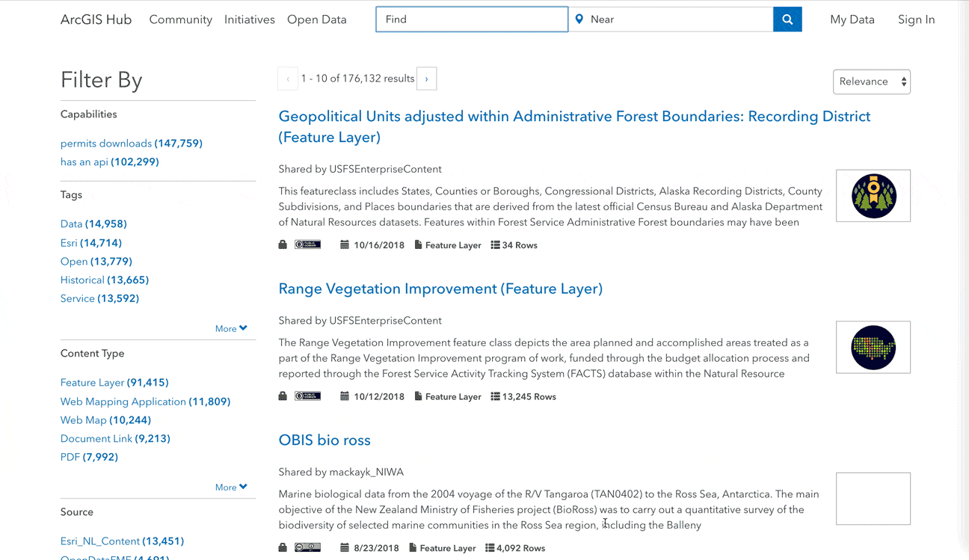The height and width of the screenshot is (560, 969).
Task: Filter by the Historical tag
Action: 82,280
